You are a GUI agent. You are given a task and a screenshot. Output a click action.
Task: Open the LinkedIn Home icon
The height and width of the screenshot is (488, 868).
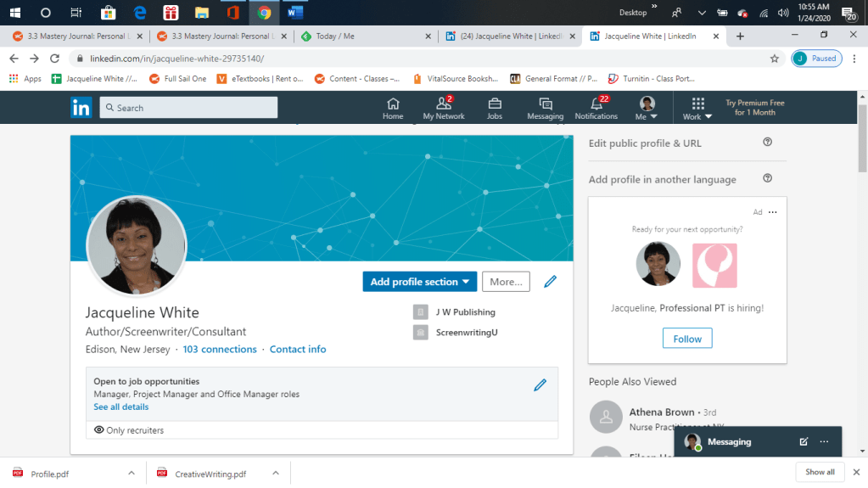coord(392,108)
